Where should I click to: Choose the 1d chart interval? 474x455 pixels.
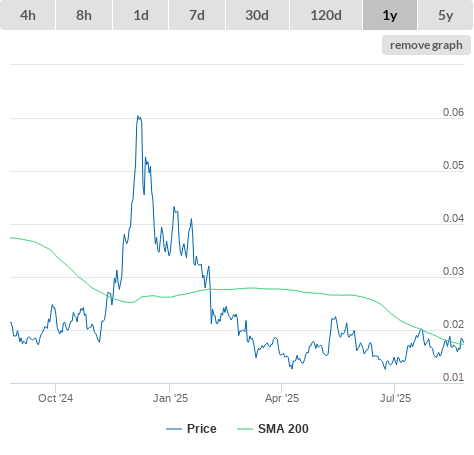click(141, 15)
